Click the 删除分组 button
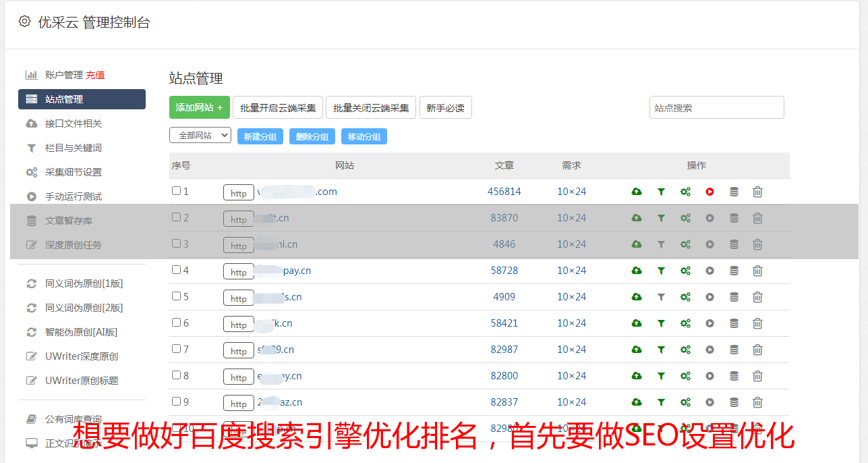868x463 pixels. 312,136
